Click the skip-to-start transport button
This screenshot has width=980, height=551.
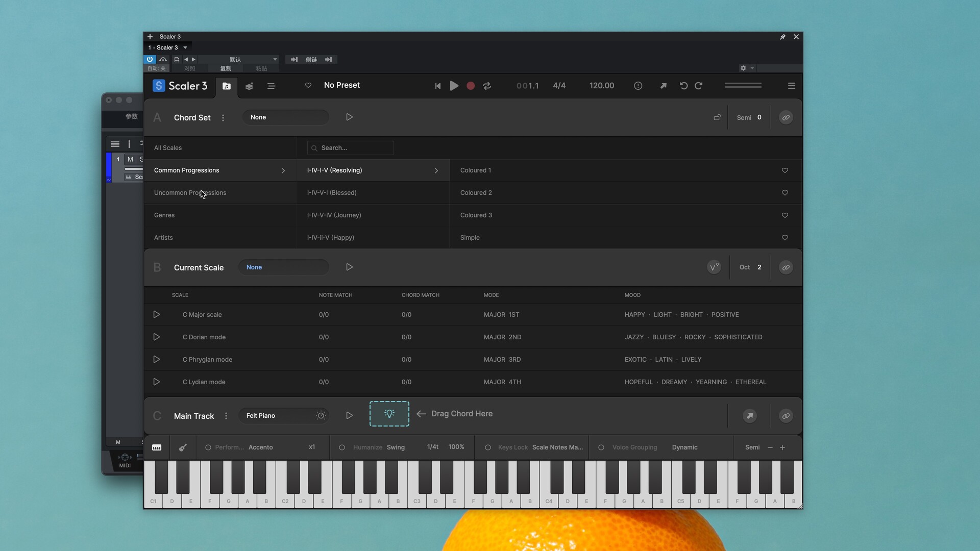[437, 86]
